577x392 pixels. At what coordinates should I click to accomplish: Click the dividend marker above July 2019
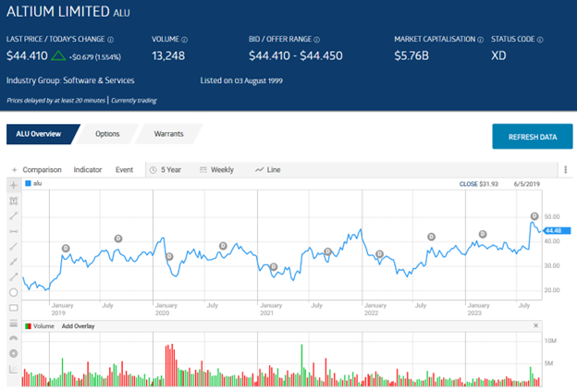[118, 239]
